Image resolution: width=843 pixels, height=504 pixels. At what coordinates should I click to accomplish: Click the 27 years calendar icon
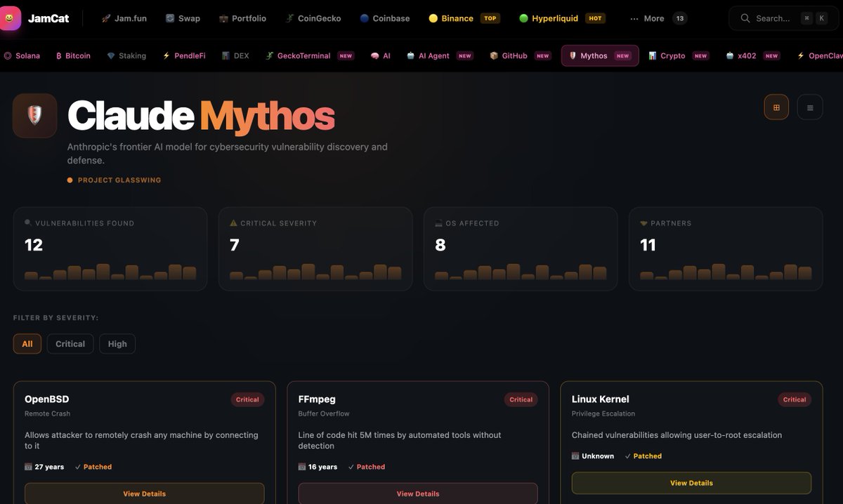point(28,467)
